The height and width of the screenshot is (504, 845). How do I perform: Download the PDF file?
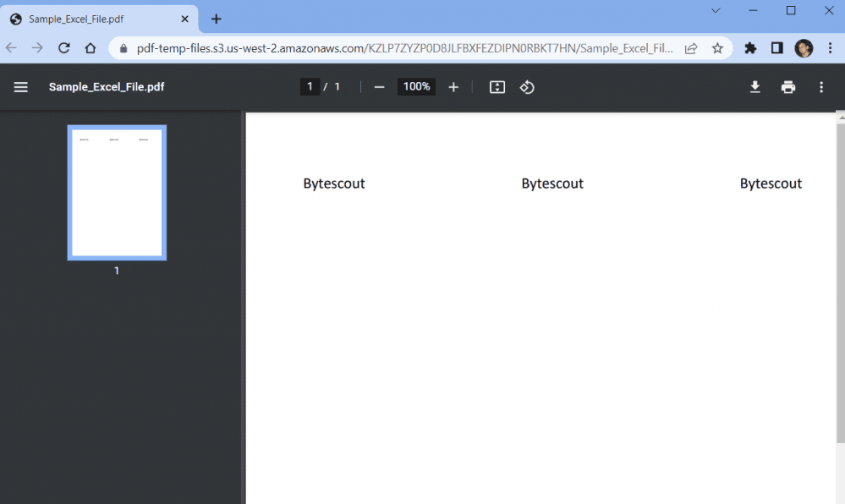point(754,86)
